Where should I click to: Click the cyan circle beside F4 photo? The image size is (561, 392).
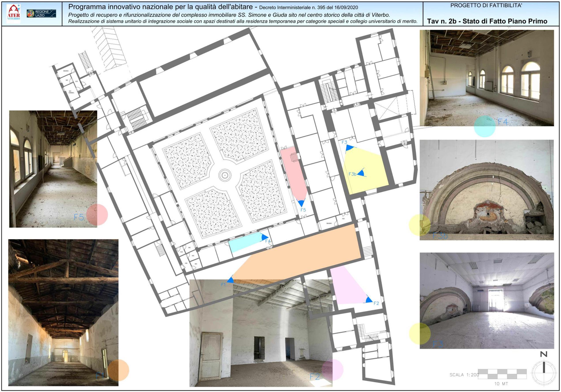485,126
